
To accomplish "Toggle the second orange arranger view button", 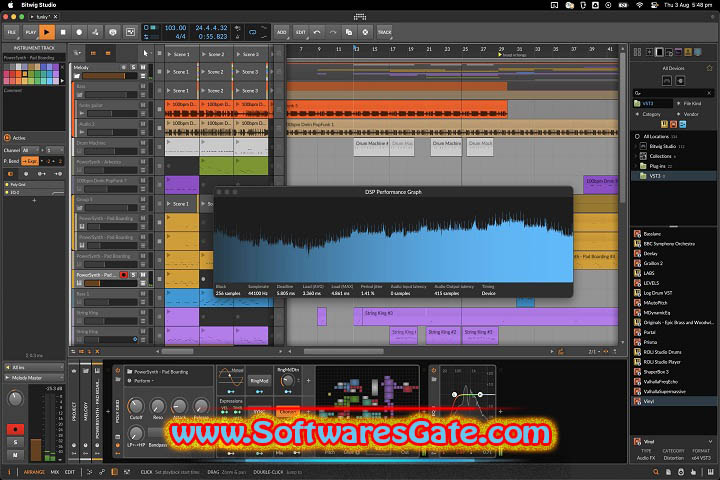I will (108, 53).
